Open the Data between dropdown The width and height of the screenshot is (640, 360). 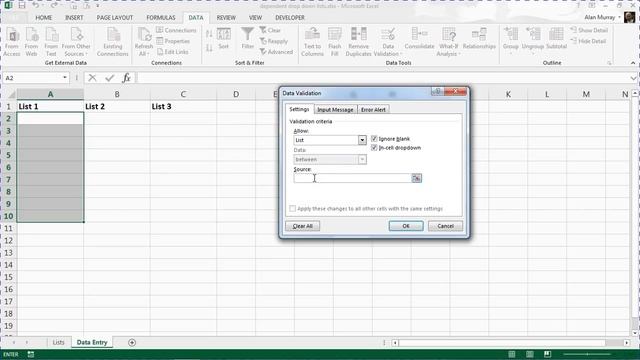(x=362, y=159)
